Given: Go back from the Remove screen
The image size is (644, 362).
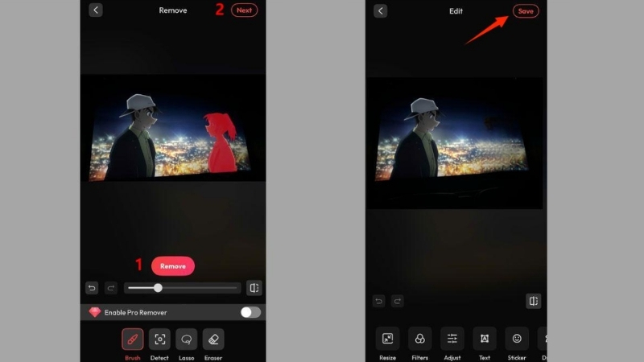Looking at the screenshot, I should (96, 10).
